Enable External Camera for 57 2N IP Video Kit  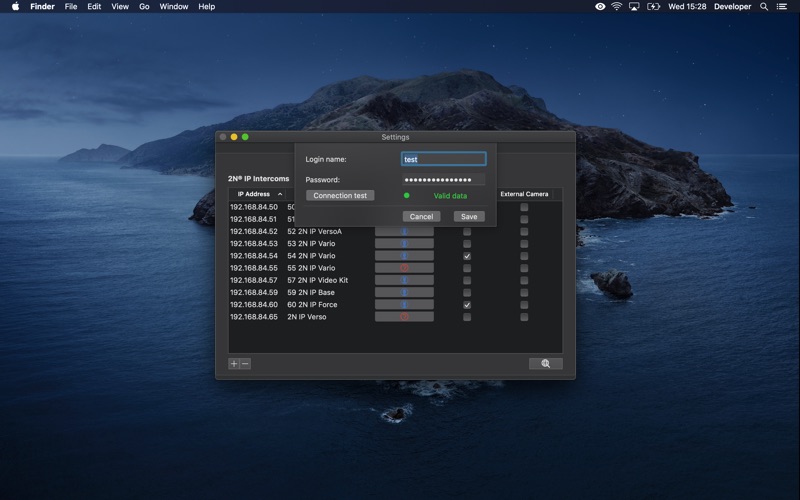coord(524,281)
